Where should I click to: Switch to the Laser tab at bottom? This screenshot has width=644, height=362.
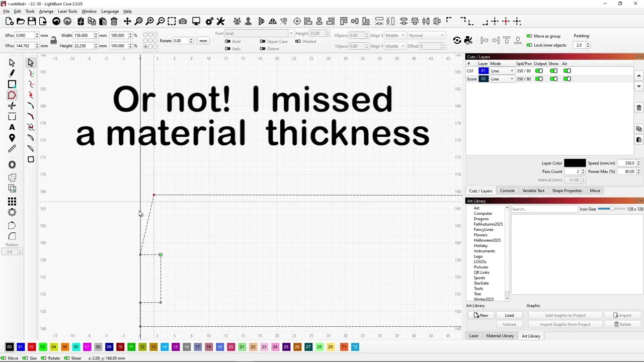coord(473,336)
